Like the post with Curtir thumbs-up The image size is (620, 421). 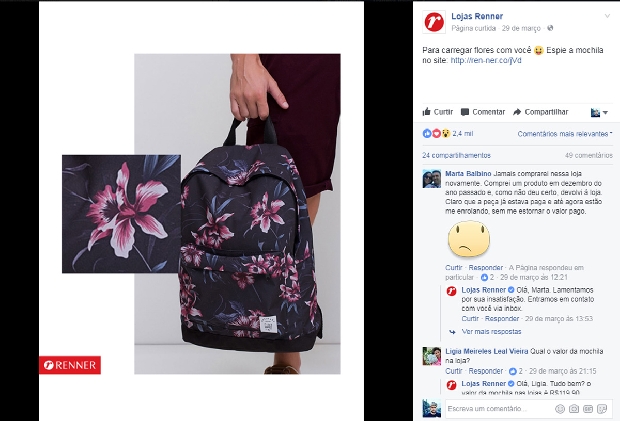coord(437,112)
